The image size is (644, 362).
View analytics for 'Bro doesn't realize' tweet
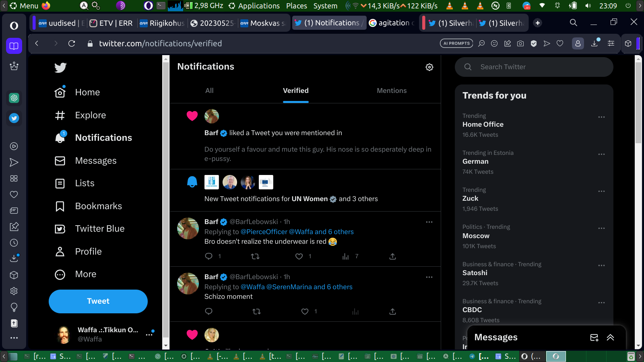coord(345,256)
